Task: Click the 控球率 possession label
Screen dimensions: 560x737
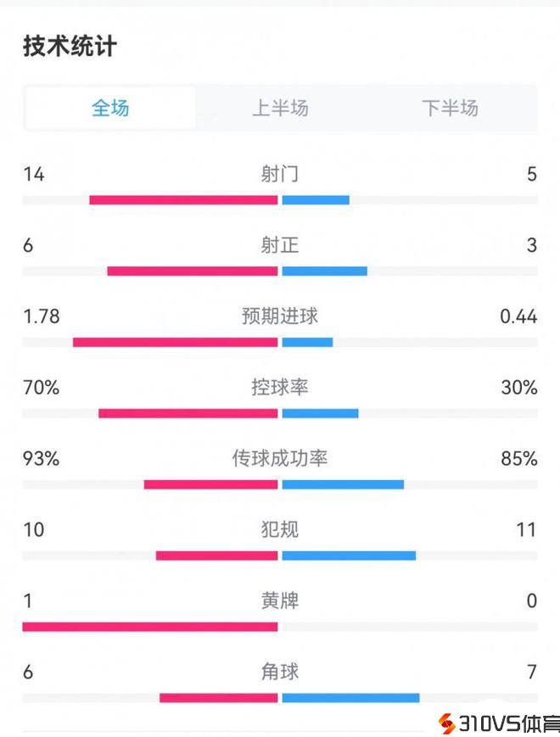Action: tap(280, 388)
